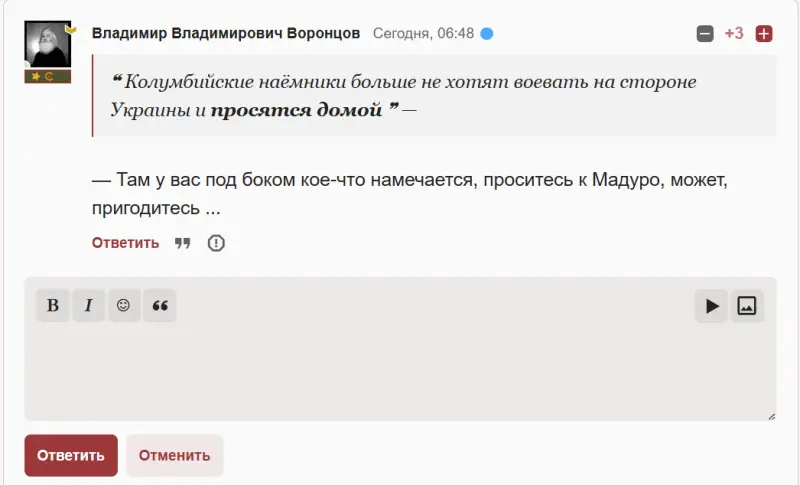Open Владимир Владимирович Воронцов's profile

coord(226,33)
